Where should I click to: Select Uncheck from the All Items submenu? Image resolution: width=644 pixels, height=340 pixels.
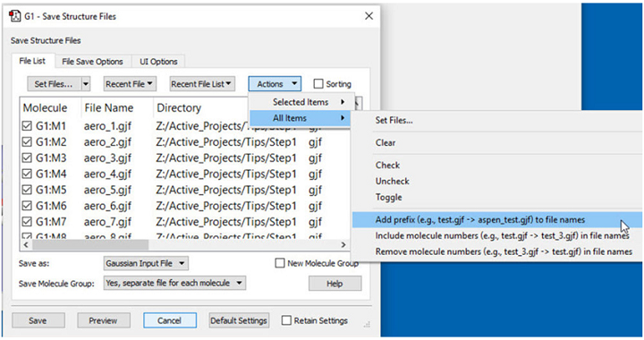tap(393, 181)
